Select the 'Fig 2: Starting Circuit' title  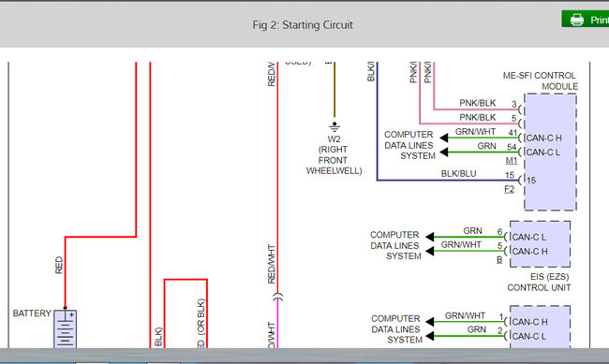pos(303,25)
